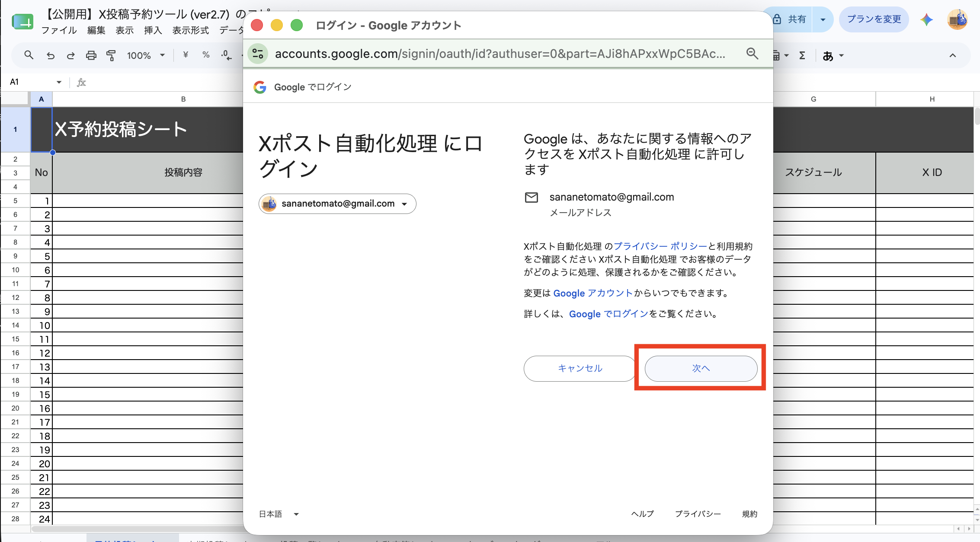Open the Google でログイン details link
The width and height of the screenshot is (980, 542).
tap(608, 314)
